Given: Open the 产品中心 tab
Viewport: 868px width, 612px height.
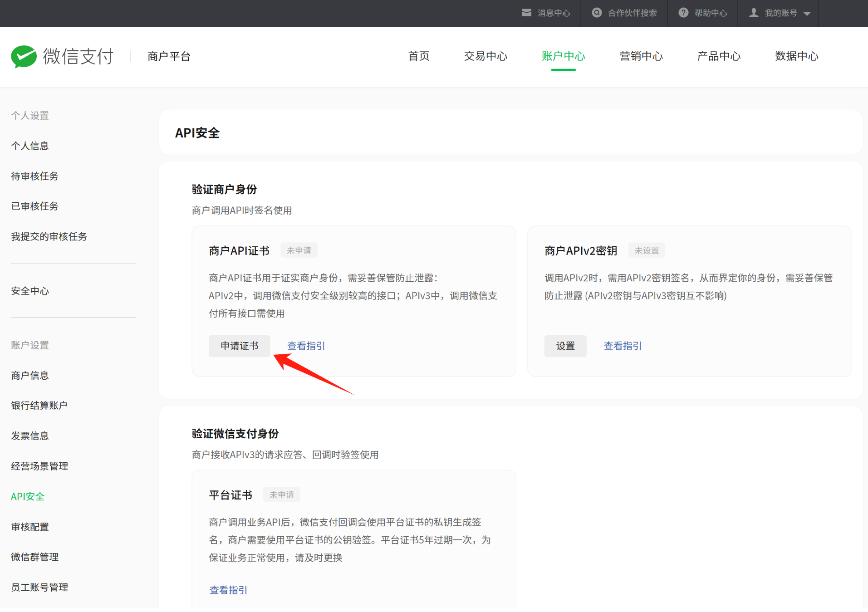Looking at the screenshot, I should [x=719, y=56].
